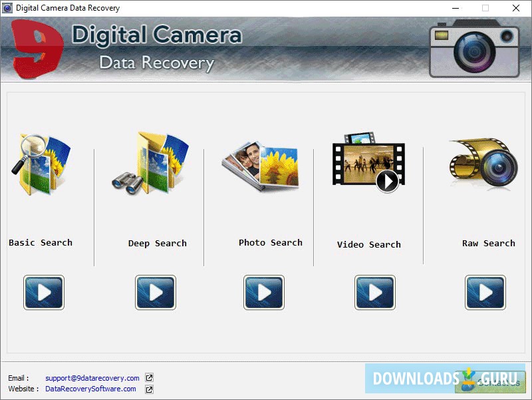Start Basic Search with its play button
Image resolution: width=532 pixels, height=400 pixels.
point(44,292)
